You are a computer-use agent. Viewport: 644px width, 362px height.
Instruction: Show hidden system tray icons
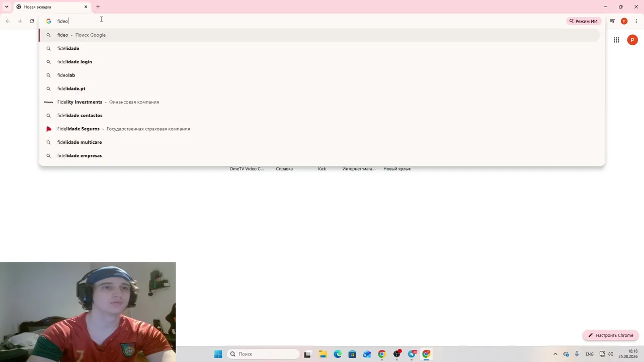tap(555, 354)
